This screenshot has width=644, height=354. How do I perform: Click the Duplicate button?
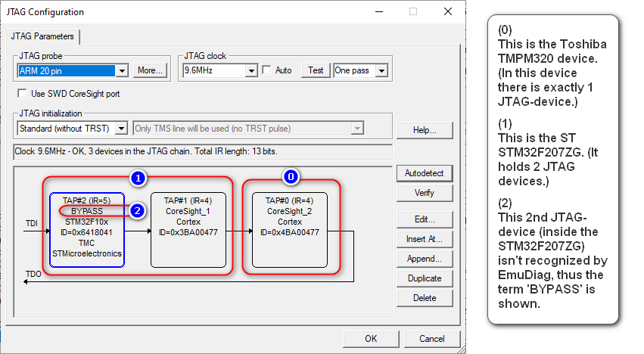pyautogui.click(x=425, y=278)
